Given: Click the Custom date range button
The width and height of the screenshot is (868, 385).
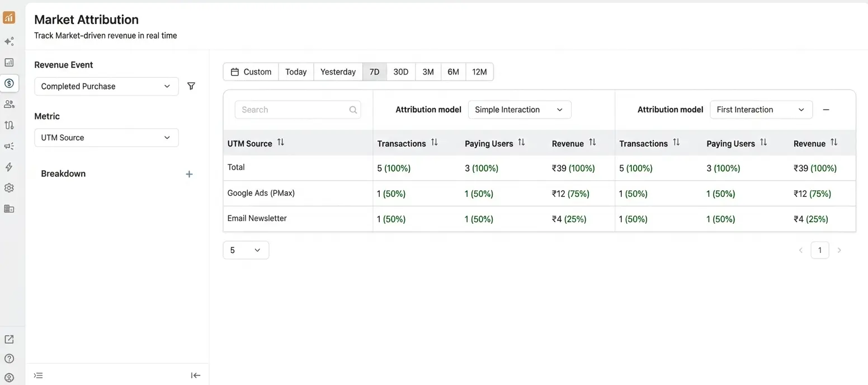Looking at the screenshot, I should 251,72.
